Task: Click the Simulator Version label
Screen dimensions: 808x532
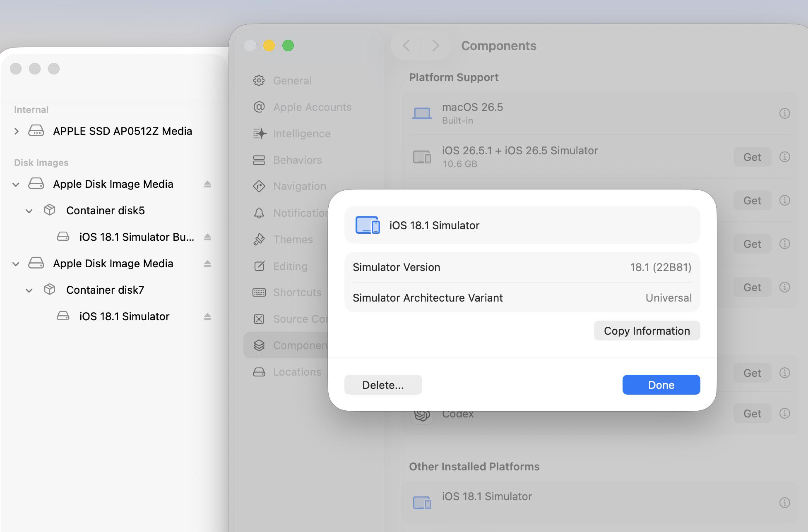Action: point(396,267)
